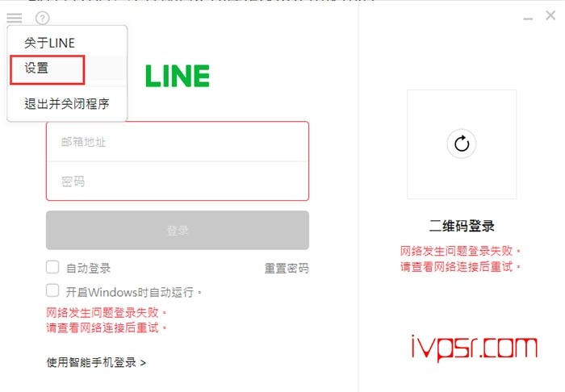The width and height of the screenshot is (565, 392).
Task: Close the LINE login window
Action: coord(550,15)
